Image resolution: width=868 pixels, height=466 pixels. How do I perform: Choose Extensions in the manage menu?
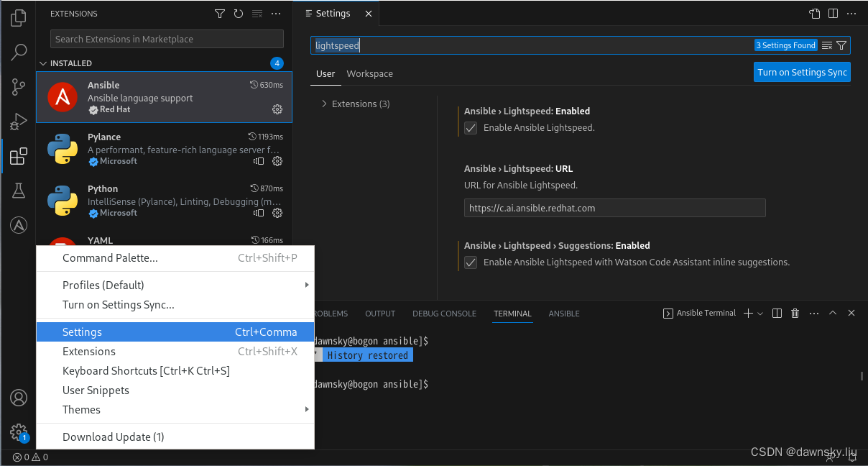175,352
